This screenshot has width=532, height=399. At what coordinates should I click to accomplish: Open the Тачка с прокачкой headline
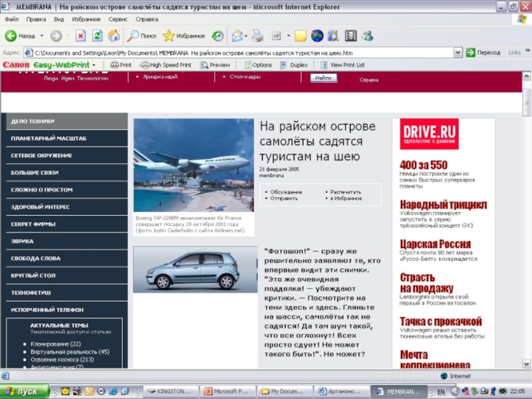tap(441, 321)
